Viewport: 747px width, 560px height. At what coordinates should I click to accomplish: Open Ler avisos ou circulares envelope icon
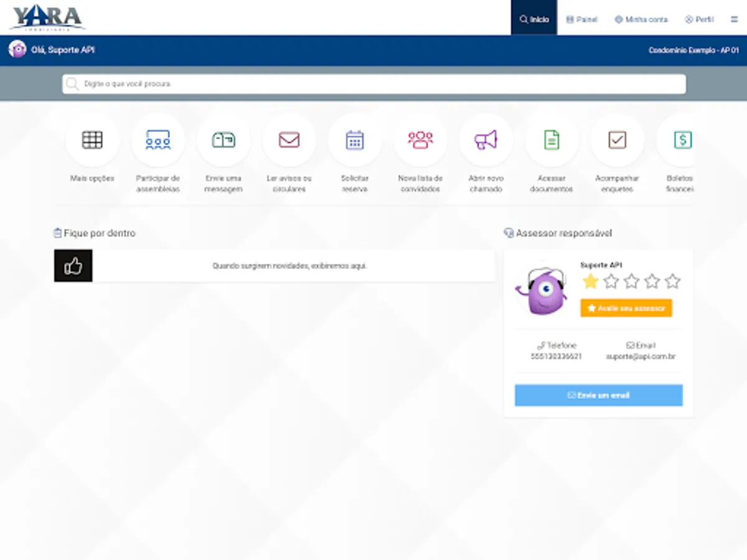[x=289, y=140]
